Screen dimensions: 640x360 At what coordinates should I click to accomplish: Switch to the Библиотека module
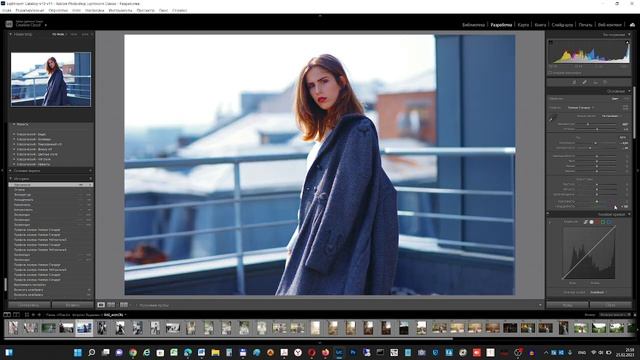473,25
